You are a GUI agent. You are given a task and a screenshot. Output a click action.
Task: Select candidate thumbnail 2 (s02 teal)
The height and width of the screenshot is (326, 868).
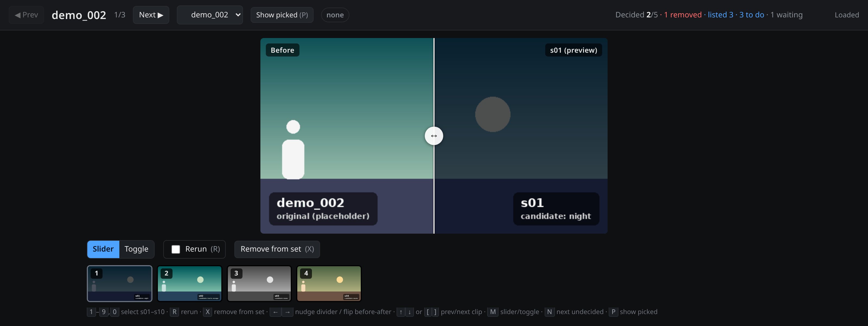tap(190, 283)
